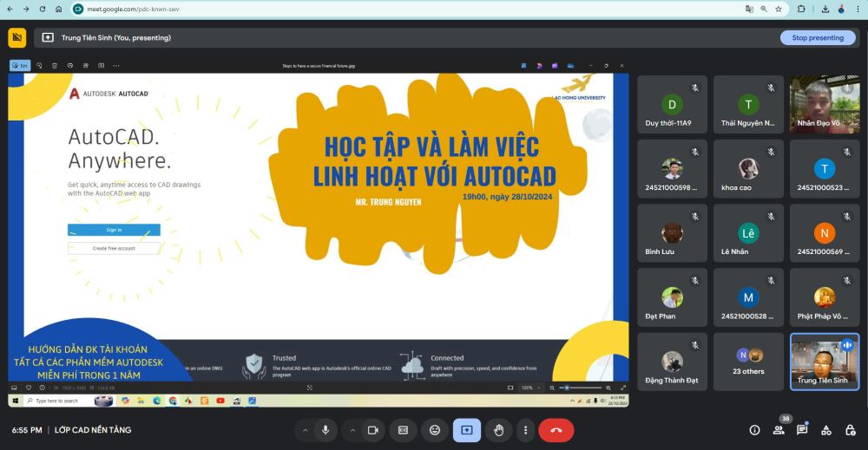
Task: Turn on closed captions
Action: pos(403,430)
